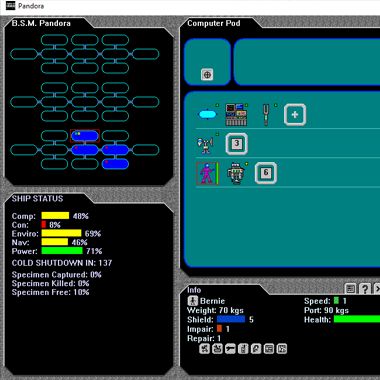Click the blue Shield level bar
Screen dimensions: 380x380
tap(231, 320)
